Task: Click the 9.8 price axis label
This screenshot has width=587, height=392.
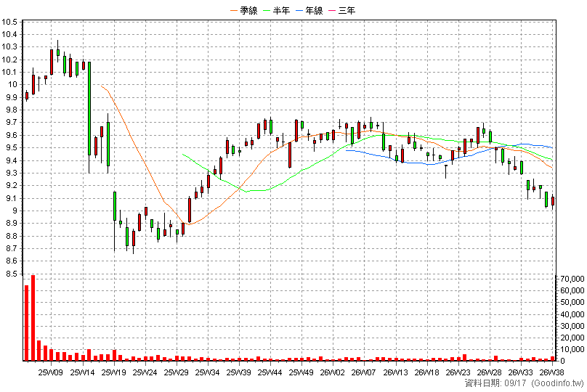Action: [x=12, y=110]
